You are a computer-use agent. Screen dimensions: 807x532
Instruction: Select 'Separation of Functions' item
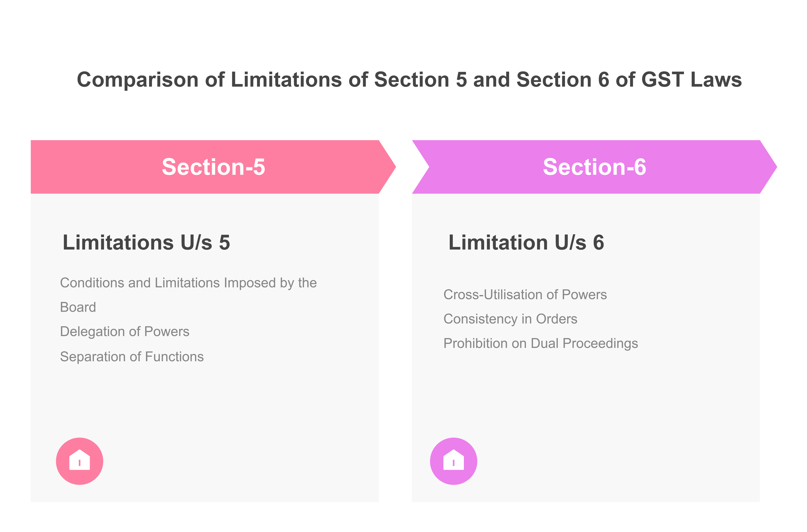click(132, 357)
